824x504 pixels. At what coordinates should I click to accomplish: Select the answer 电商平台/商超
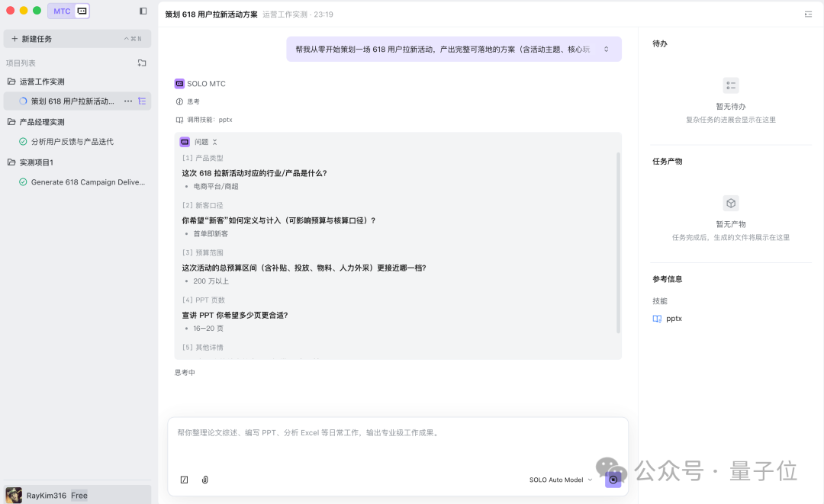click(x=216, y=186)
